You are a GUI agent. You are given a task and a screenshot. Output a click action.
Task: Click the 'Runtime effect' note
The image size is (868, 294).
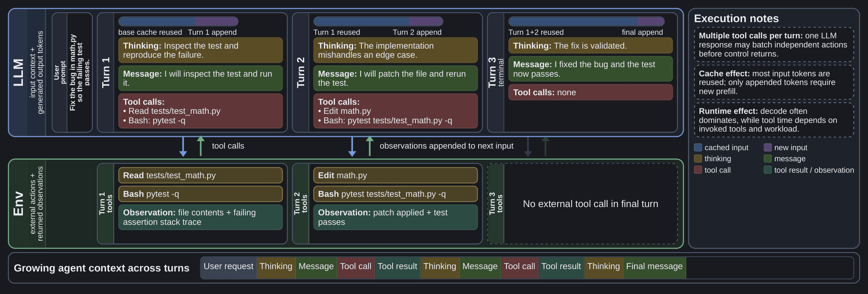tap(774, 120)
